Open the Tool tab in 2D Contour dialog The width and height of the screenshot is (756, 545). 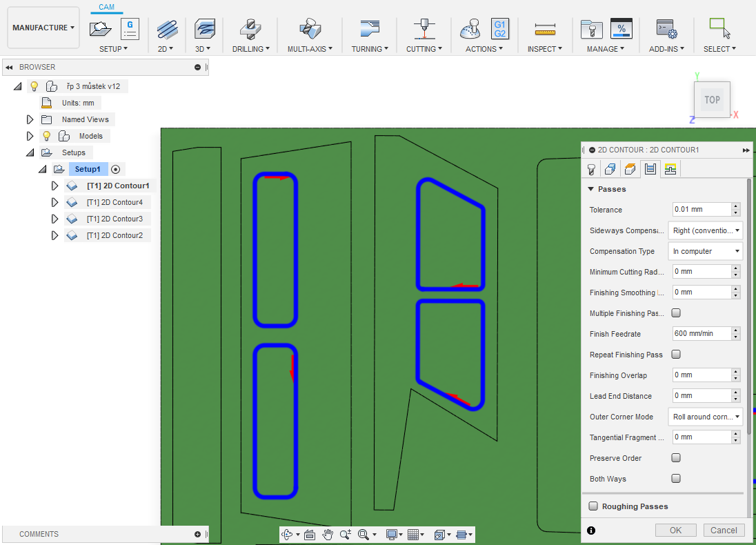(591, 169)
